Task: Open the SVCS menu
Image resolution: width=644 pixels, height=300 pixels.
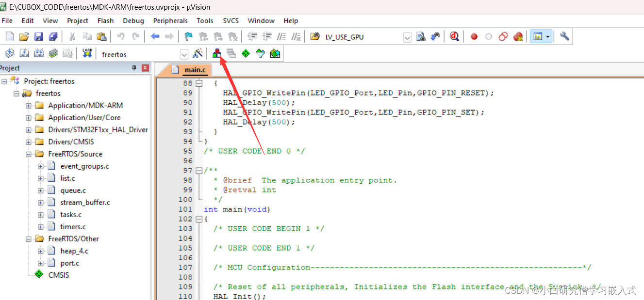Action: point(231,21)
